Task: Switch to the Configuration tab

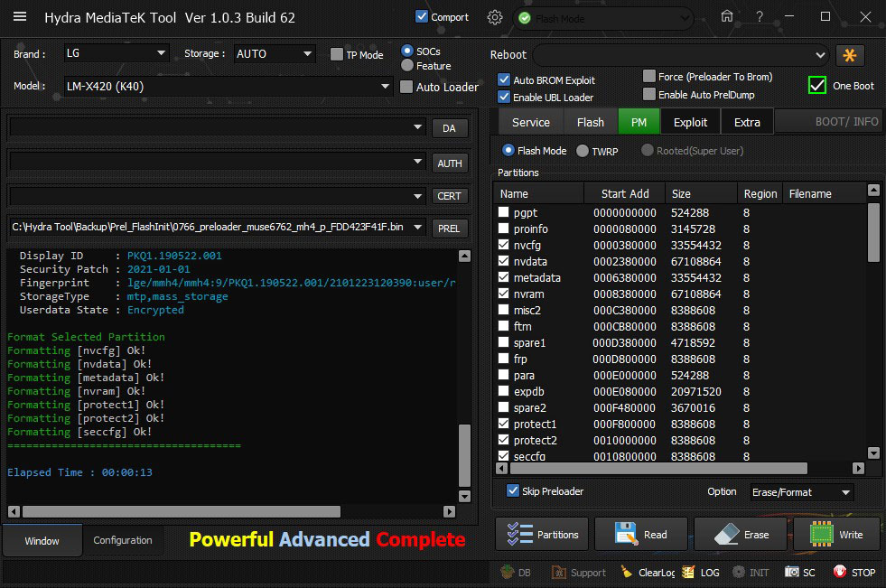Action: coord(123,540)
